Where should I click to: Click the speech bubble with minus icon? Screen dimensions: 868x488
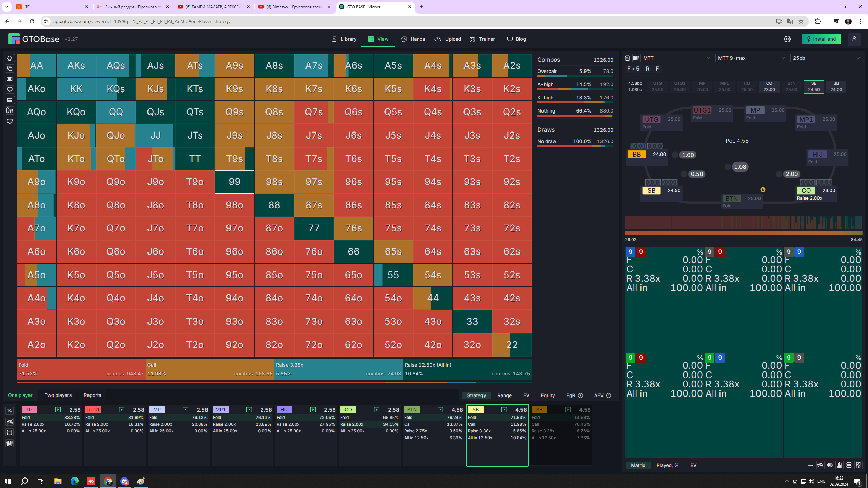(9, 121)
